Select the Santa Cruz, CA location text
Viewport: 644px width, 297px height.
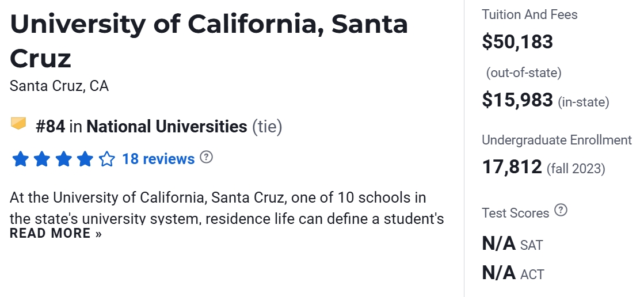(59, 86)
